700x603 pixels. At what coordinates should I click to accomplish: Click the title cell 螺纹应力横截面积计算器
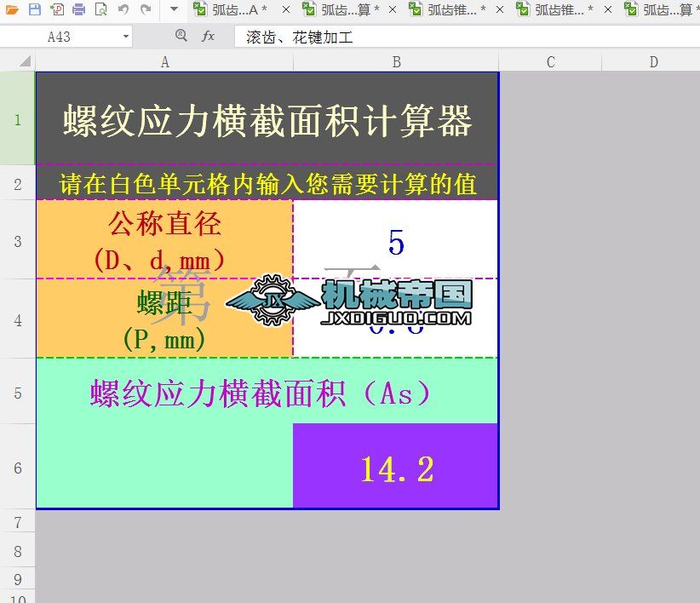pyautogui.click(x=267, y=118)
